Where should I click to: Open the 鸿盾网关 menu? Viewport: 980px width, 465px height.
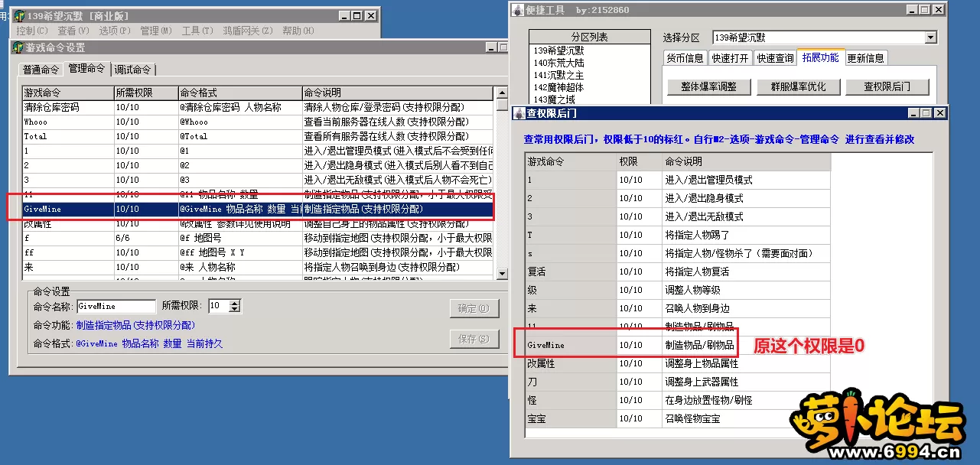[247, 31]
